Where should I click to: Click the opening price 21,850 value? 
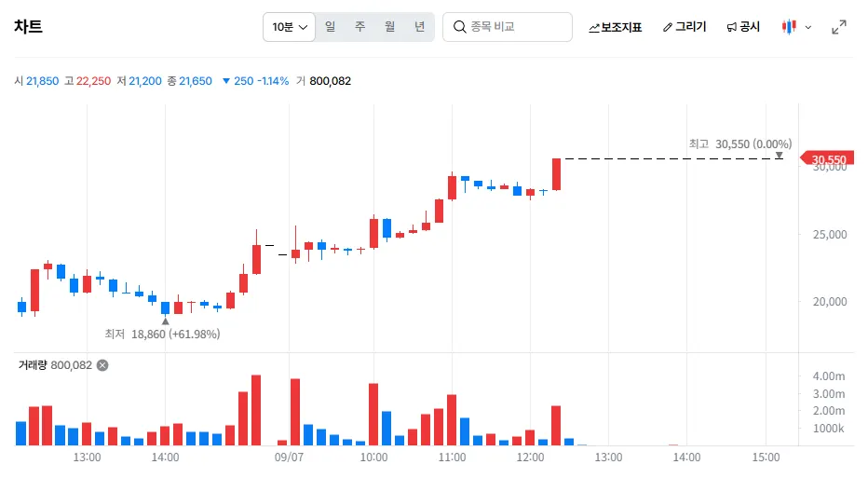43,81
